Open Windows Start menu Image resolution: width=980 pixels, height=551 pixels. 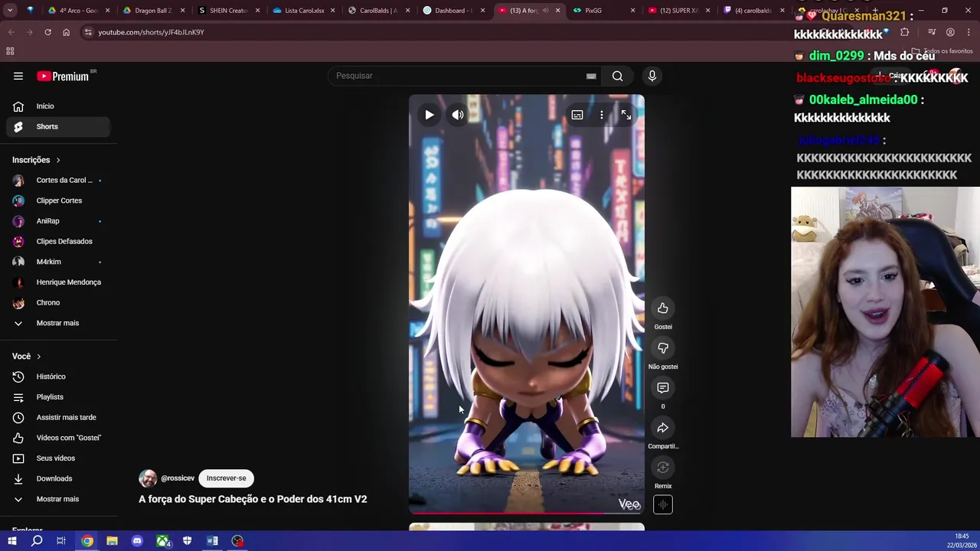(11, 541)
